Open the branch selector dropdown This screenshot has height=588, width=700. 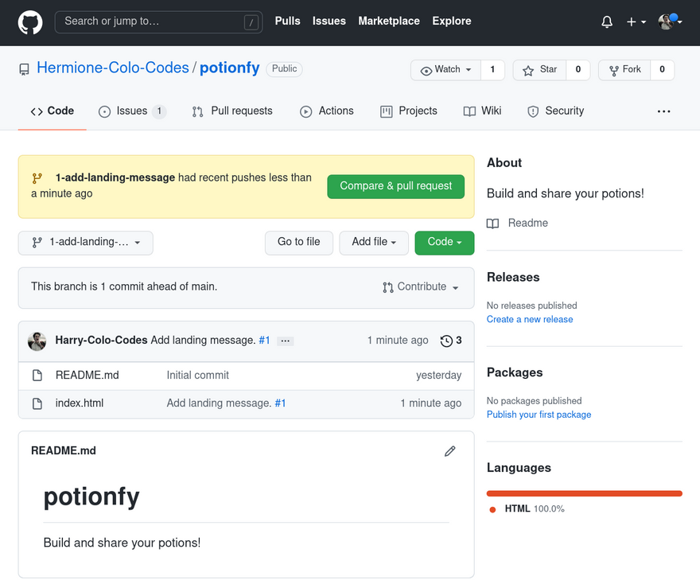tap(86, 243)
